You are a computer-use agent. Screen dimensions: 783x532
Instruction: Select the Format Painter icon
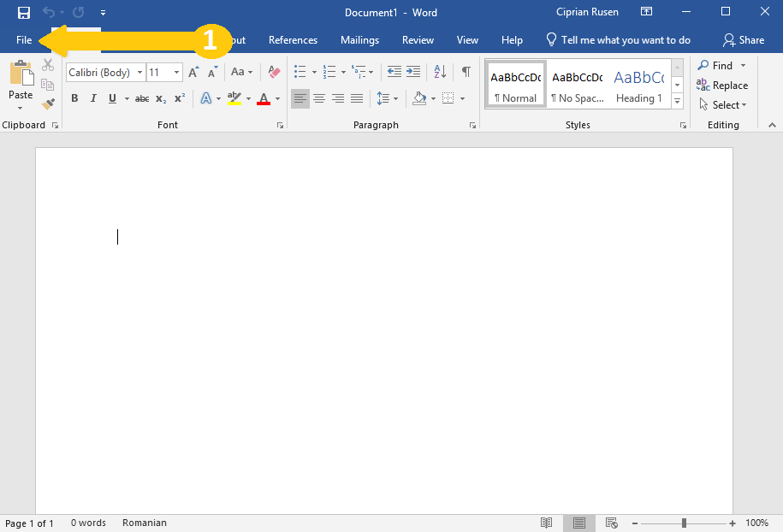pos(48,103)
